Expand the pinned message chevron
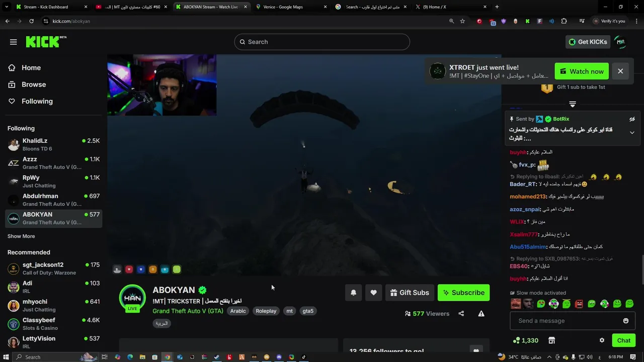The width and height of the screenshot is (644, 362). pyautogui.click(x=632, y=133)
